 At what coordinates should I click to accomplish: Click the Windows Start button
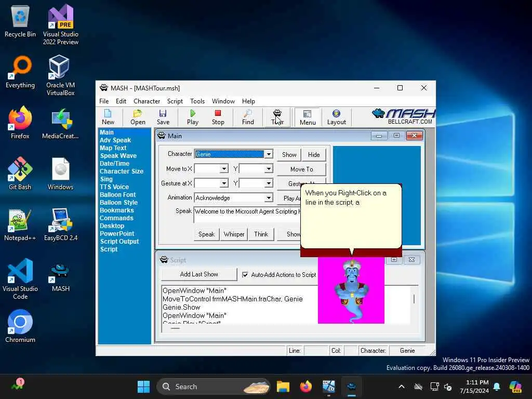point(143,387)
